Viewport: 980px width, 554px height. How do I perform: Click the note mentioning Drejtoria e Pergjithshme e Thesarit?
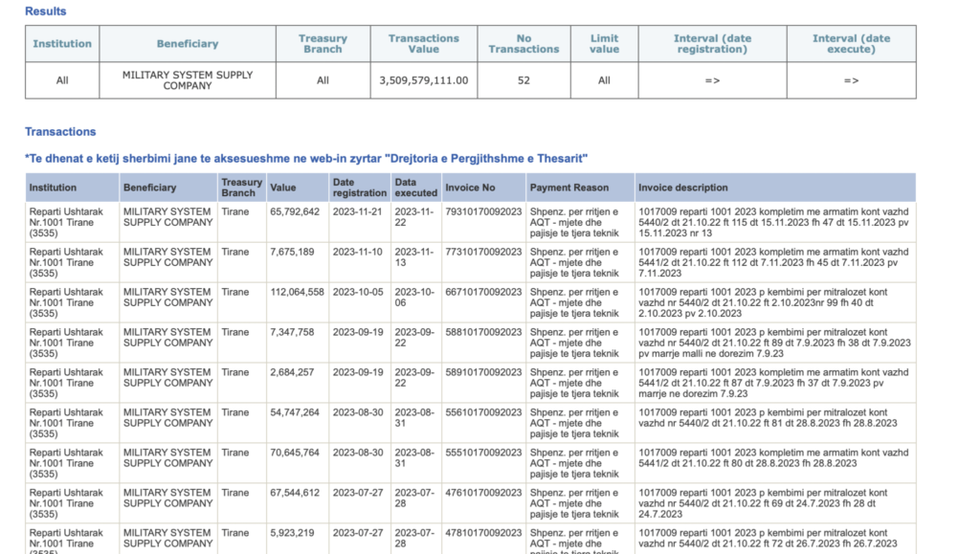pyautogui.click(x=306, y=159)
